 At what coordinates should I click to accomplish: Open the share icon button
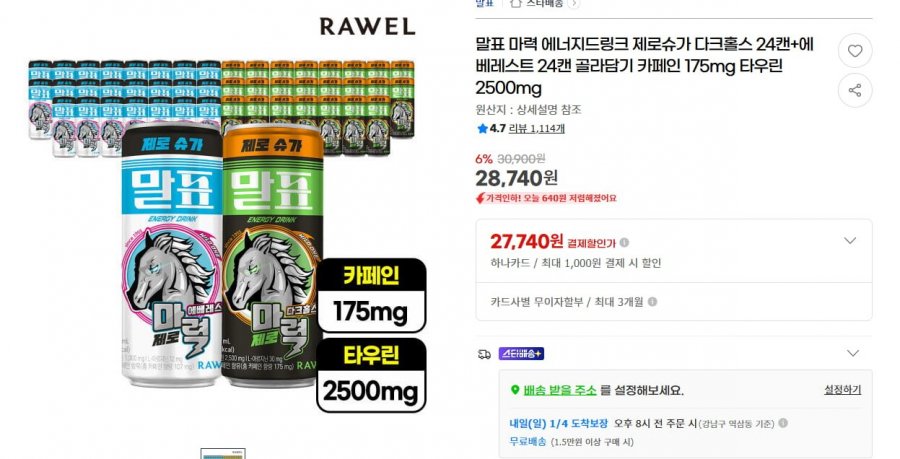(855, 91)
